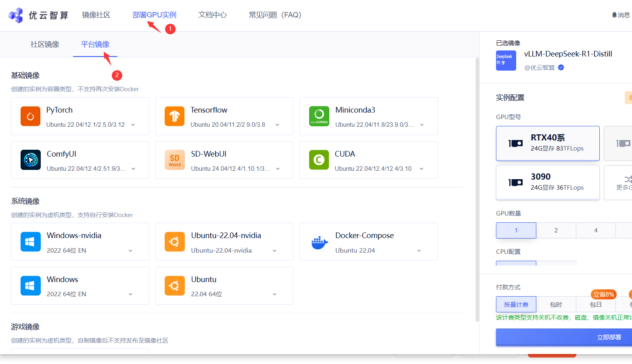The width and height of the screenshot is (632, 364).
Task: Open 部署GPU实例 in top navigation
Action: (x=155, y=15)
